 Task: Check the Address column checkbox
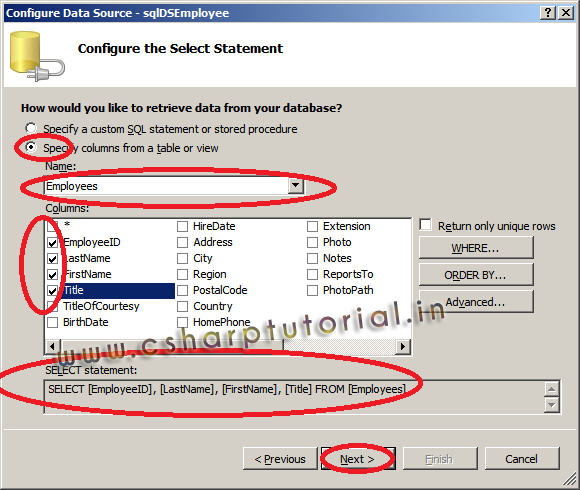[182, 242]
